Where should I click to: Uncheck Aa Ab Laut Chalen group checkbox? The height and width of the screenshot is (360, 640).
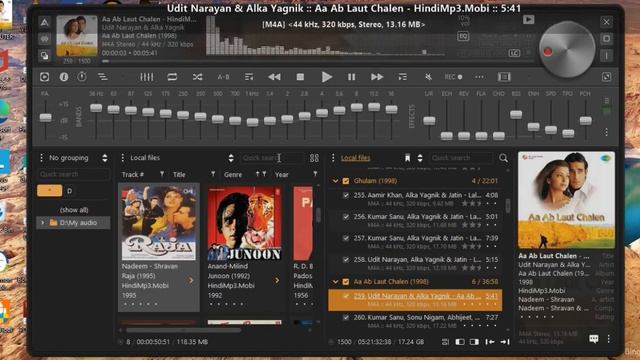[346, 282]
